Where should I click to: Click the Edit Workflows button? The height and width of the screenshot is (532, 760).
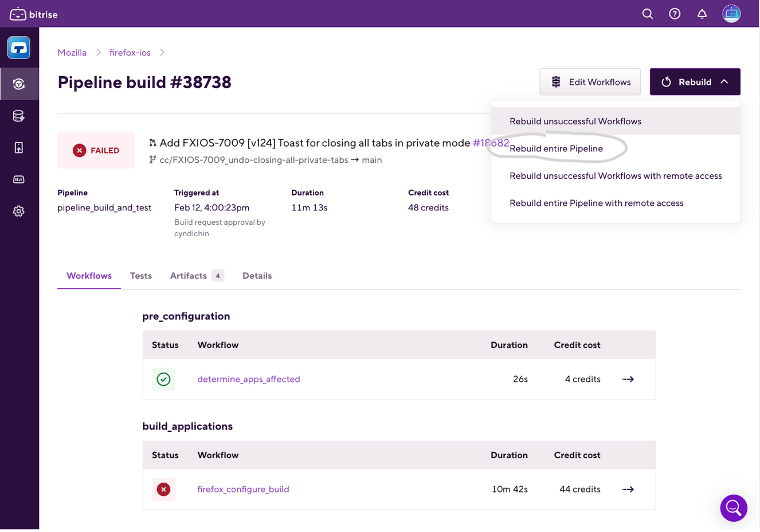point(590,82)
